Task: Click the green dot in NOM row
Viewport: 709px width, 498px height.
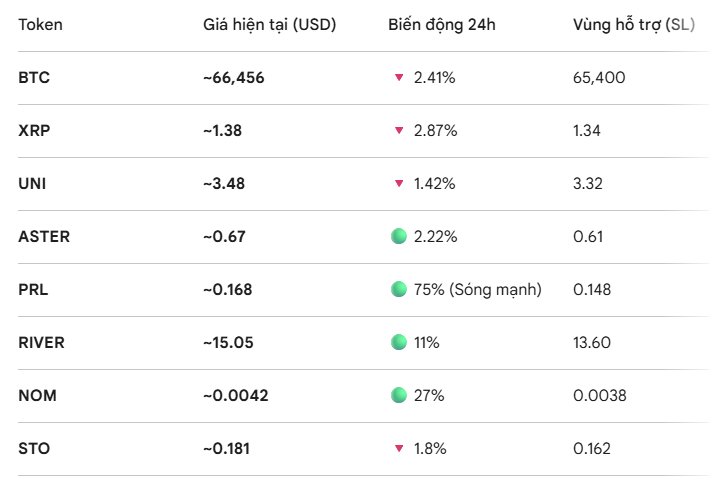Action: click(x=399, y=395)
